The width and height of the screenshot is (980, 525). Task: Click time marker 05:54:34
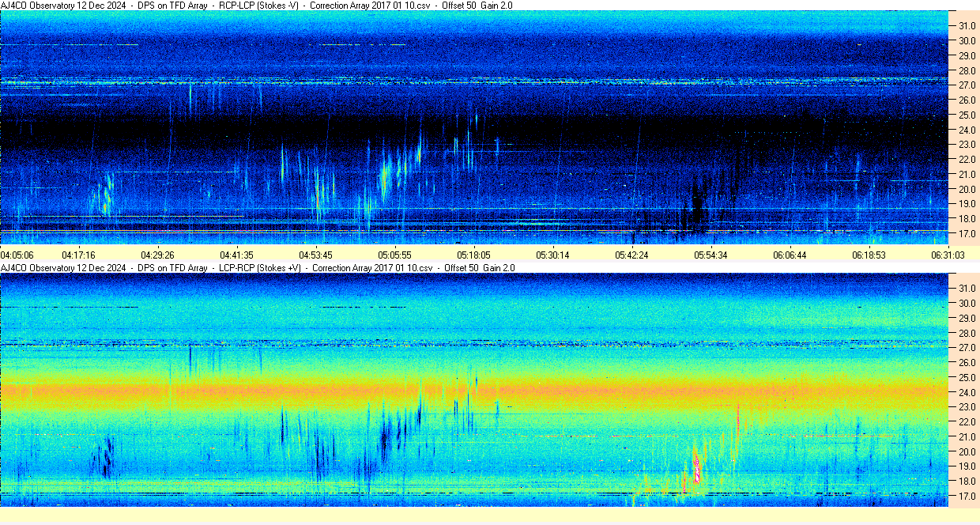click(x=710, y=255)
